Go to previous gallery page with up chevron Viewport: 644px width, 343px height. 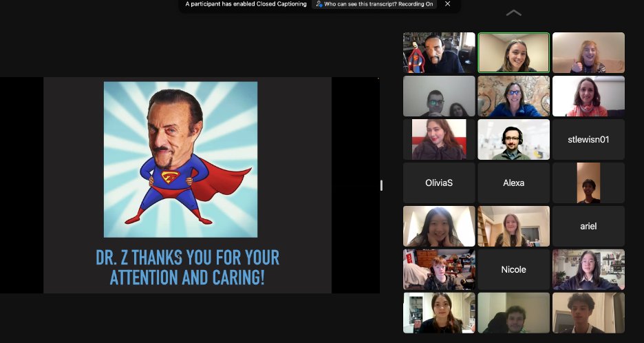[x=514, y=13]
